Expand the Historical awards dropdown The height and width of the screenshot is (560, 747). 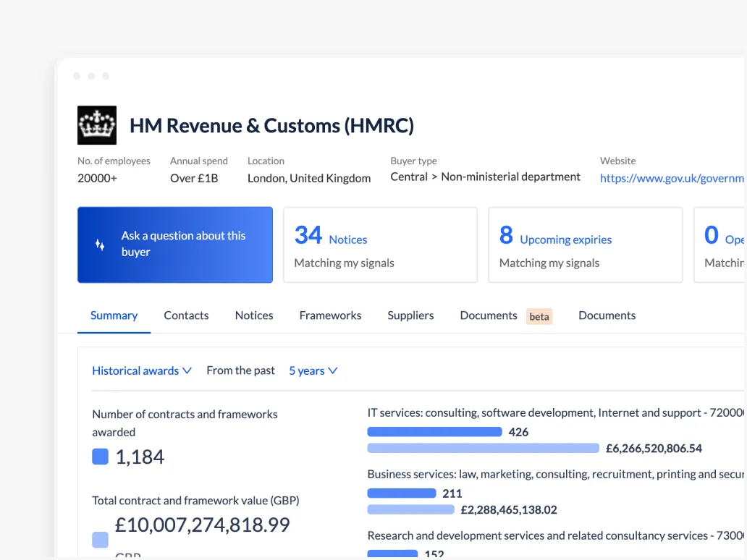tap(141, 370)
